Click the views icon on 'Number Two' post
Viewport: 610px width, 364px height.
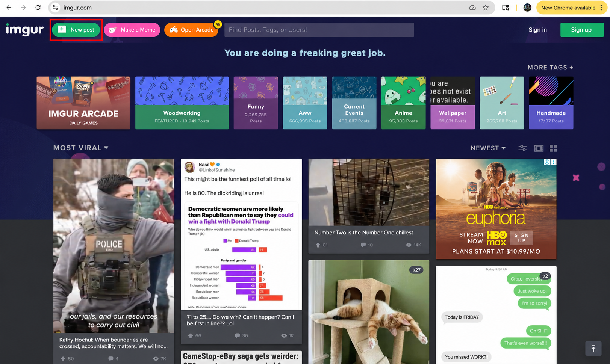tap(409, 245)
